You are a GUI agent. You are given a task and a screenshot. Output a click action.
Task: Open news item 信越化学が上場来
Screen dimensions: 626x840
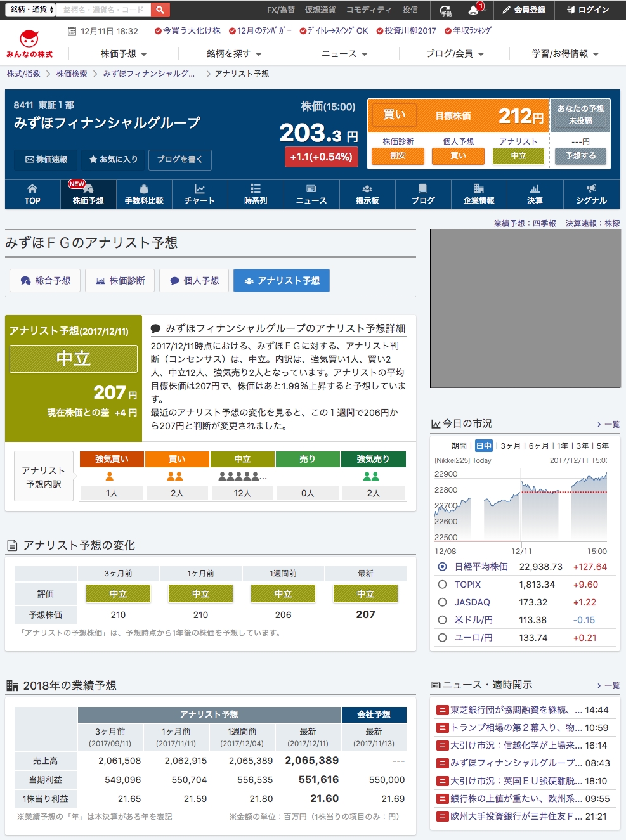pos(516,746)
